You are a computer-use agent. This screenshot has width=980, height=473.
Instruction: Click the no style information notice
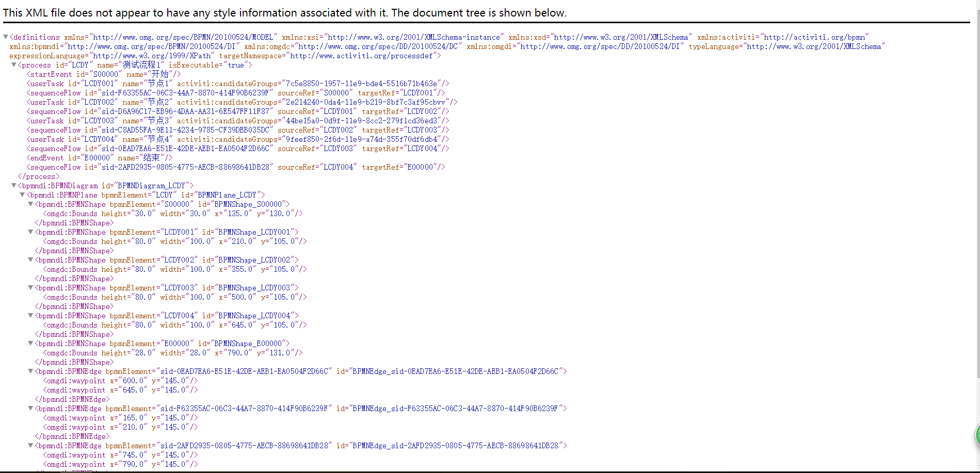point(285,12)
